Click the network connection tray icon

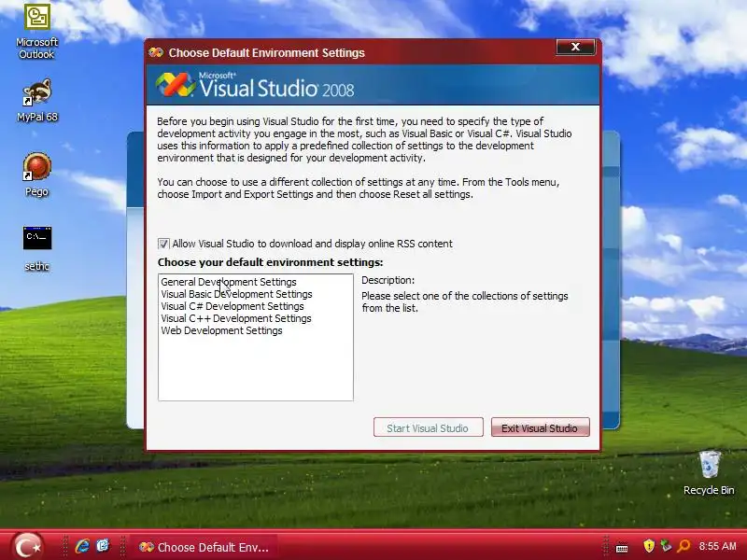click(x=666, y=546)
